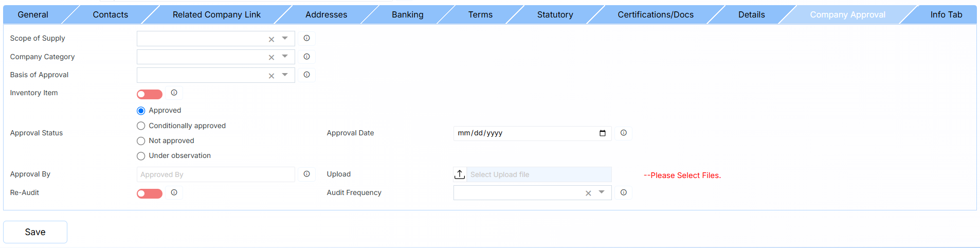Open the Basis of Approval dropdown

[x=285, y=75]
